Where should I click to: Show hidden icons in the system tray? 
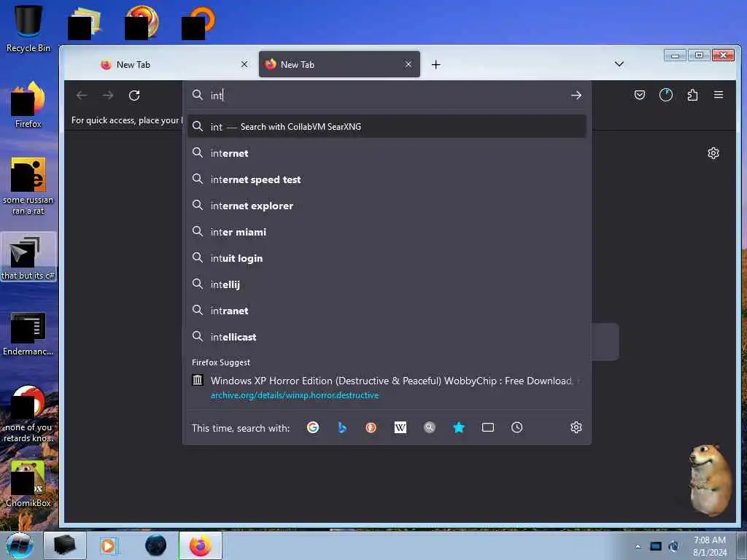pyautogui.click(x=638, y=546)
